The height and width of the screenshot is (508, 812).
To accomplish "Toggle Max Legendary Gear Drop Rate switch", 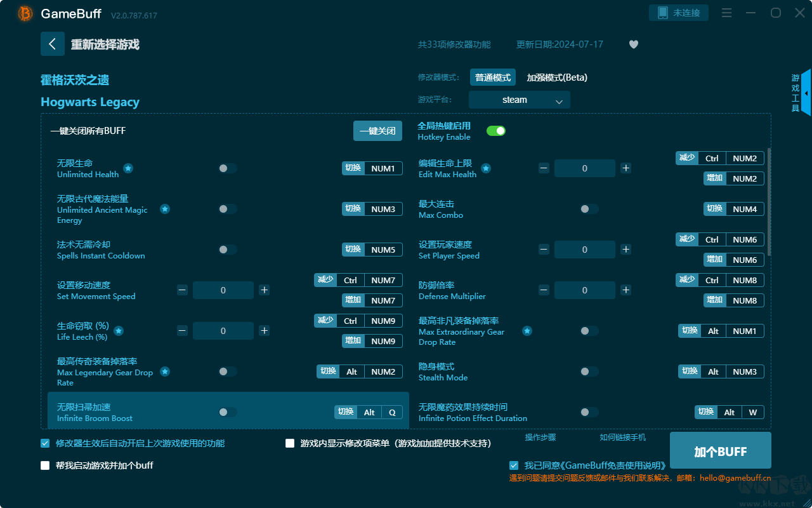I will click(228, 371).
